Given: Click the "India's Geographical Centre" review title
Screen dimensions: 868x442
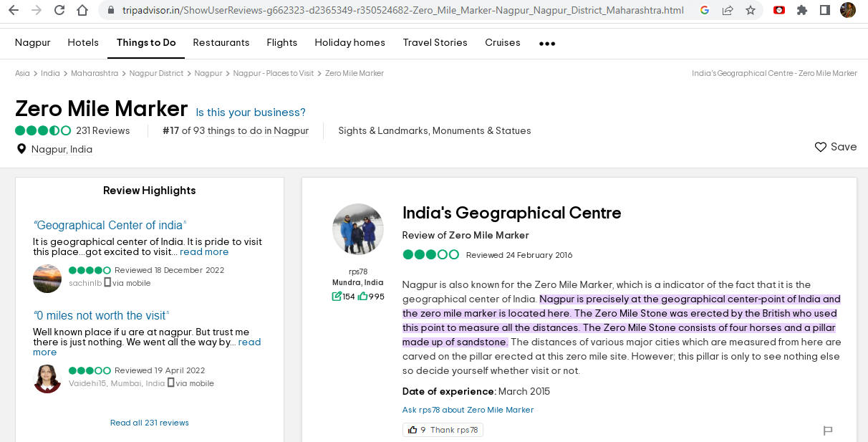Looking at the screenshot, I should tap(512, 213).
